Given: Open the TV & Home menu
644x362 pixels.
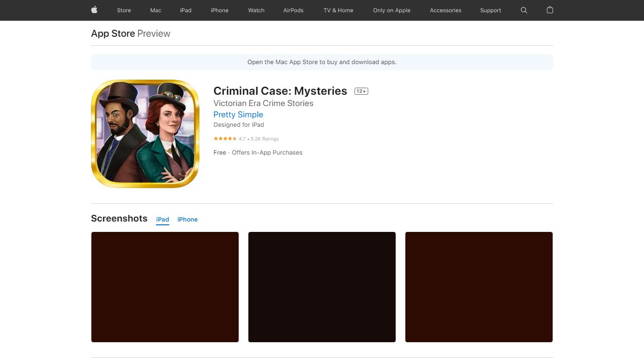Looking at the screenshot, I should (339, 10).
